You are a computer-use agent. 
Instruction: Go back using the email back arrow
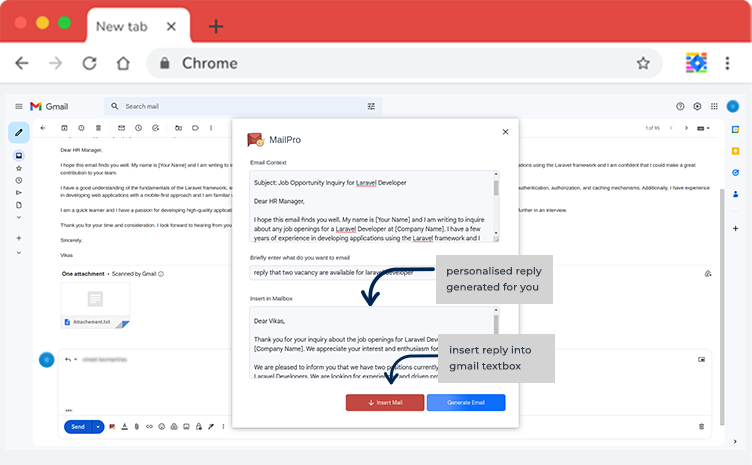click(x=42, y=128)
